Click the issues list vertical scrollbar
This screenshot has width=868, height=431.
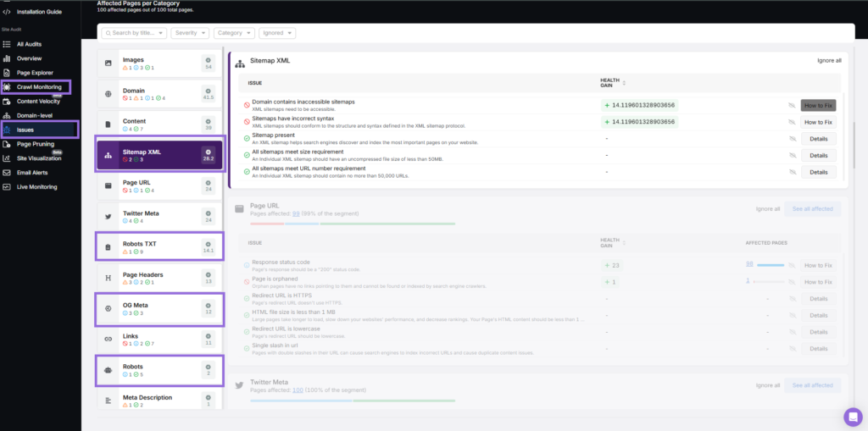(x=855, y=144)
